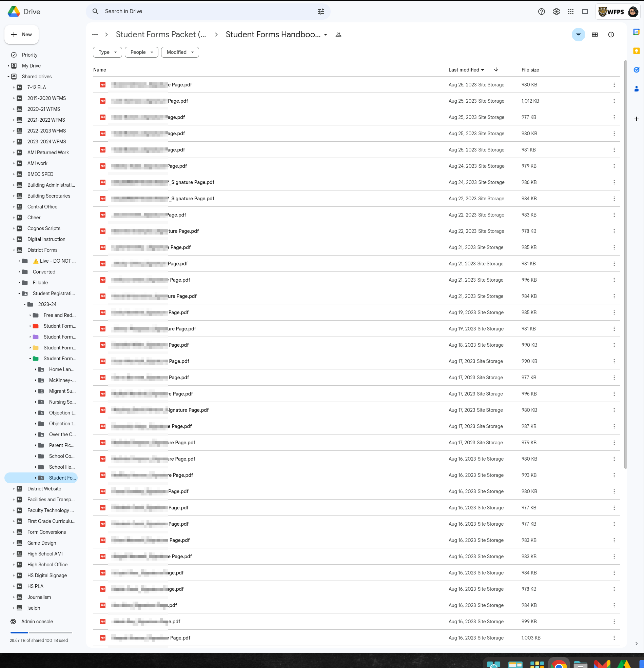Viewport: 644px width, 668px height.
Task: Open more actions for the 999 KB file
Action: 613,622
